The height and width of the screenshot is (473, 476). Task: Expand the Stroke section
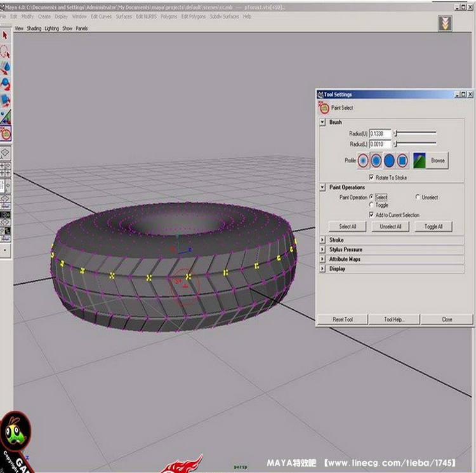click(x=322, y=240)
